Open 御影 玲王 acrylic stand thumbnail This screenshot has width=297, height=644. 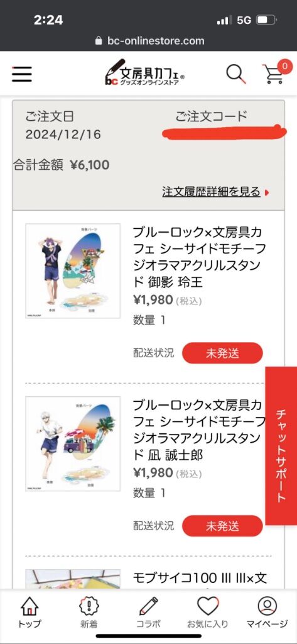tap(73, 270)
